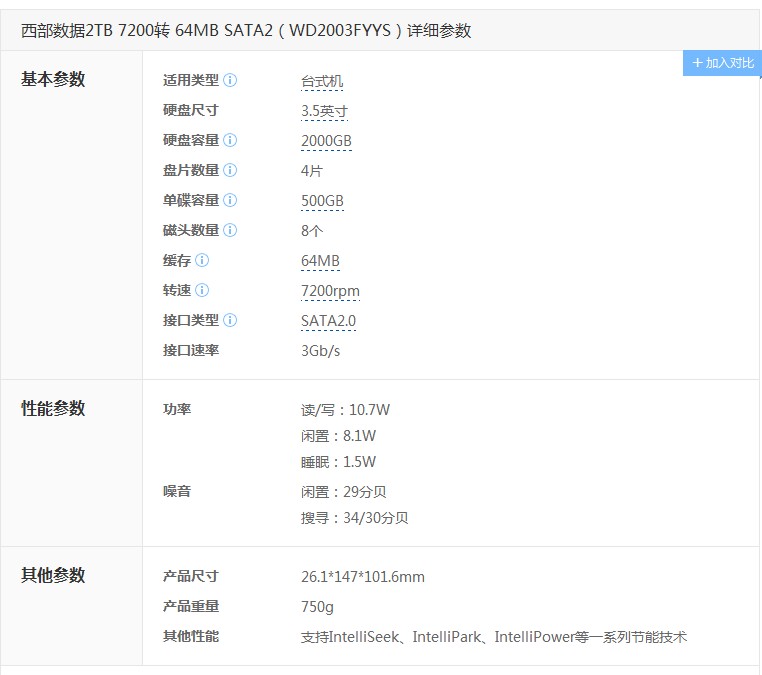Click the 4片 value
The image size is (762, 675).
pyautogui.click(x=312, y=171)
